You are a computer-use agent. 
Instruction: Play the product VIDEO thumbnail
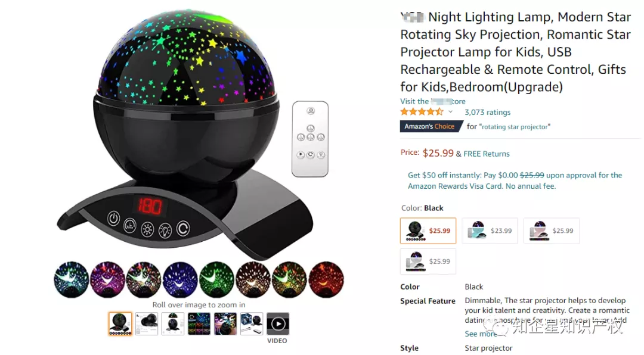point(278,324)
